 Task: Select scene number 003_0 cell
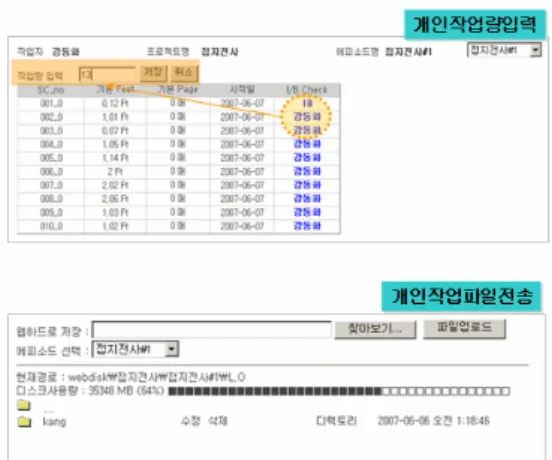[51, 131]
